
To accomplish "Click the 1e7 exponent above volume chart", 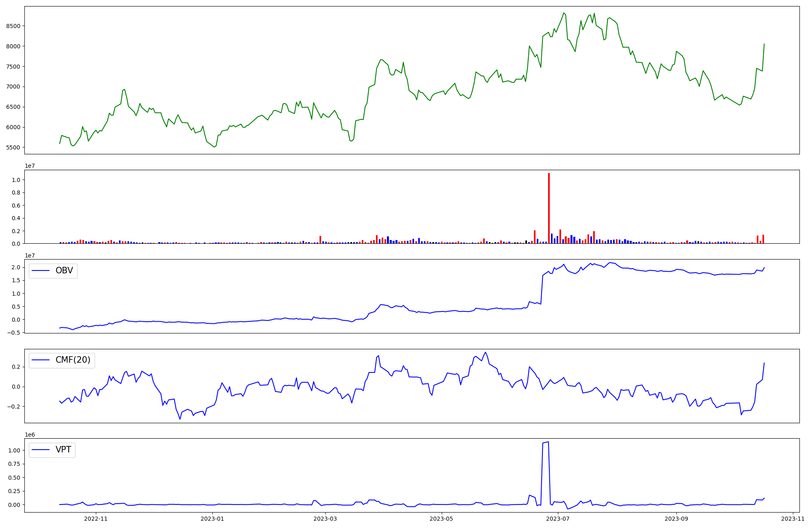I will pyautogui.click(x=30, y=166).
